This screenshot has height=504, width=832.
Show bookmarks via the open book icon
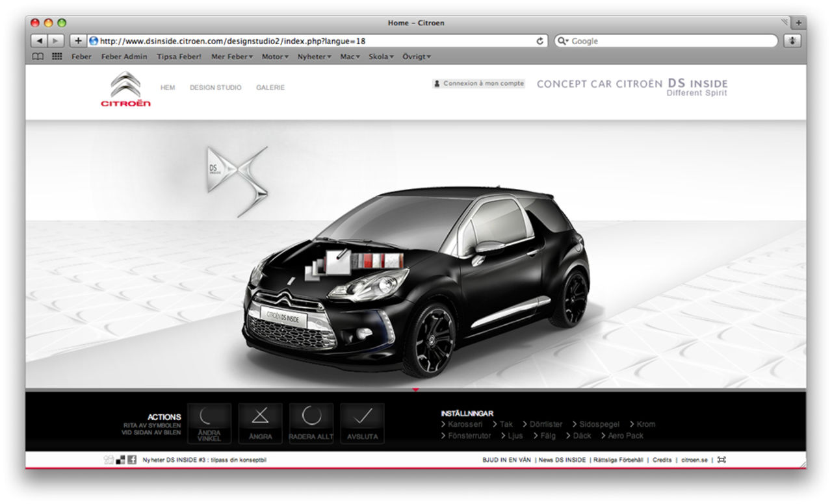[x=38, y=57]
